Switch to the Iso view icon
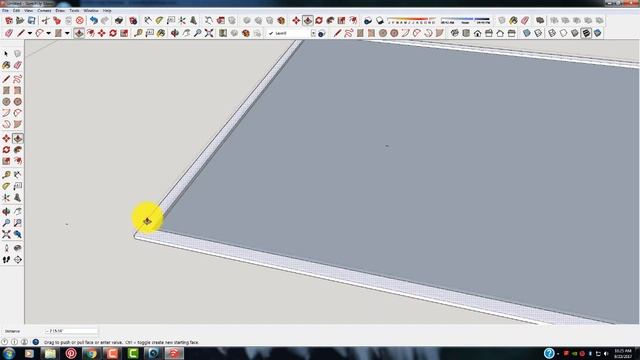640x360 pixels. coord(455,33)
